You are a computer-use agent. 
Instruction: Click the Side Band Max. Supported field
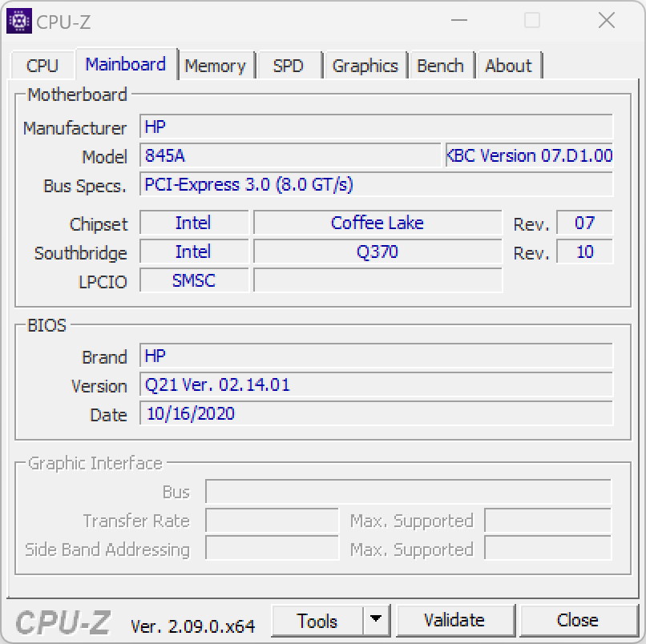(548, 548)
